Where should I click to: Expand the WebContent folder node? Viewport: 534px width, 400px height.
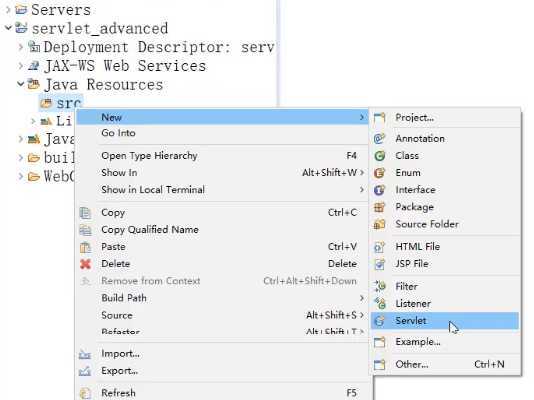tap(21, 176)
